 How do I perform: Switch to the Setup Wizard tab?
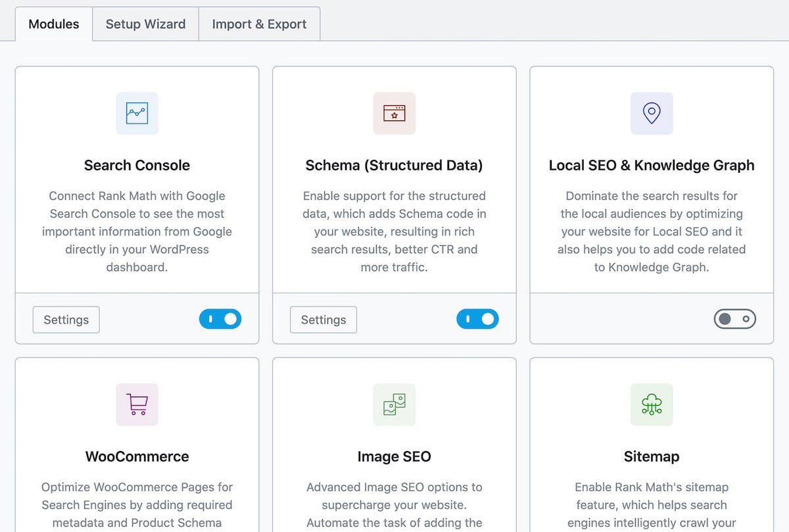pos(145,24)
